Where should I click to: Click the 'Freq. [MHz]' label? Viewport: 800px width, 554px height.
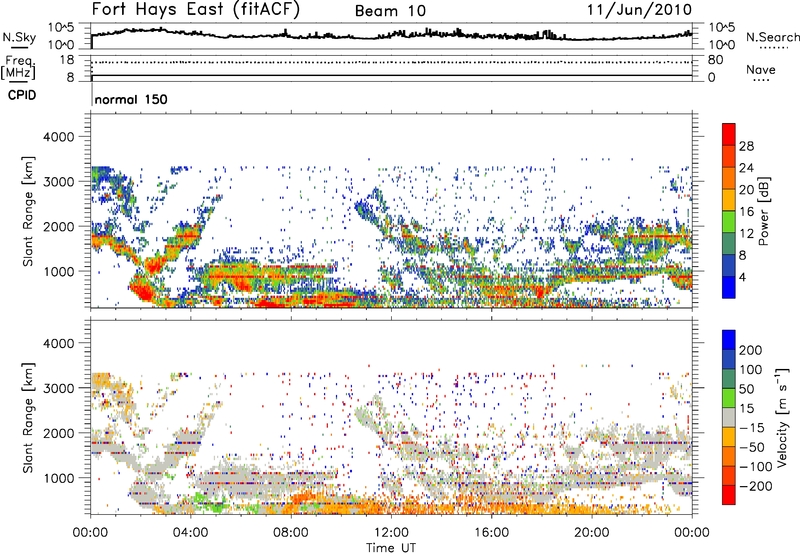(19, 67)
